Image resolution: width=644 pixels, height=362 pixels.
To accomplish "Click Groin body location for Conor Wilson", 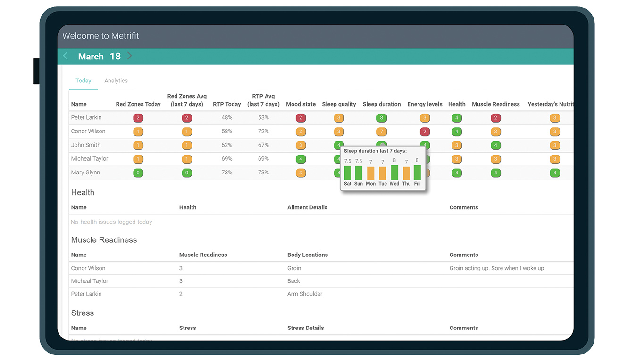I will [x=294, y=268].
